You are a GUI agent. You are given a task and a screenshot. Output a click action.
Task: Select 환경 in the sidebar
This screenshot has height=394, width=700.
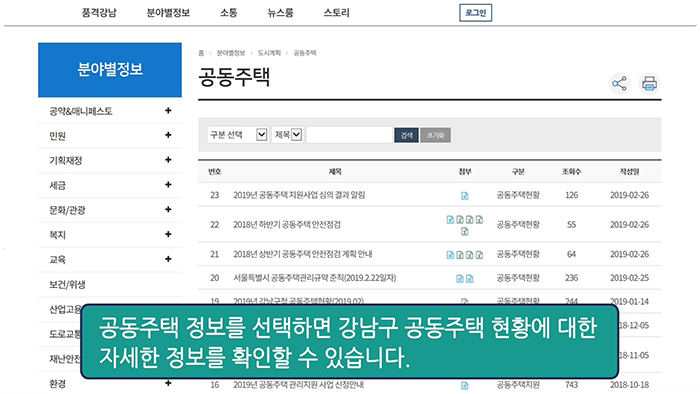[58, 383]
